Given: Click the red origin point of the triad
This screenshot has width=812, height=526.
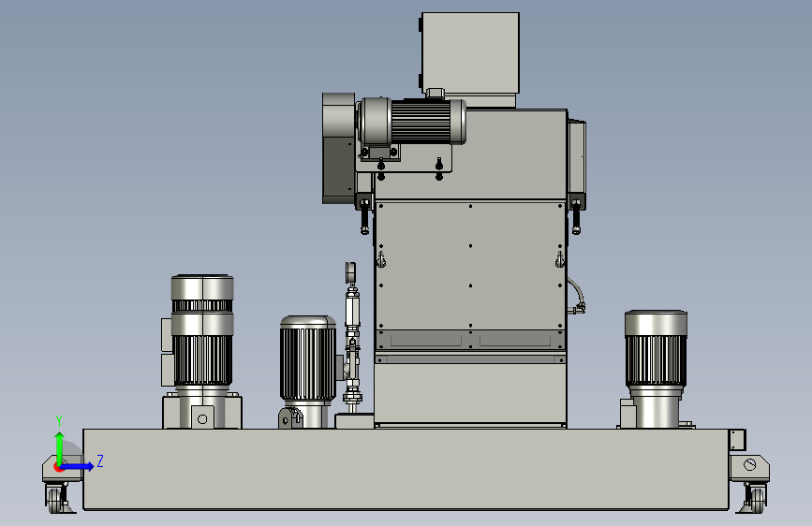Looking at the screenshot, I should coord(58,468).
